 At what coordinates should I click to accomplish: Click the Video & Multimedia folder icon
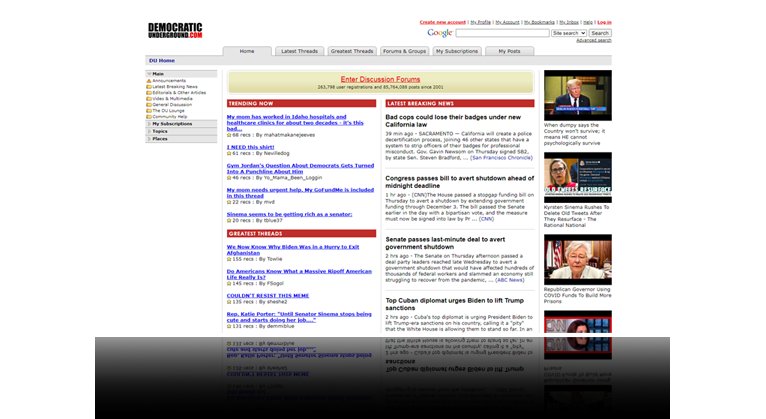tap(149, 99)
